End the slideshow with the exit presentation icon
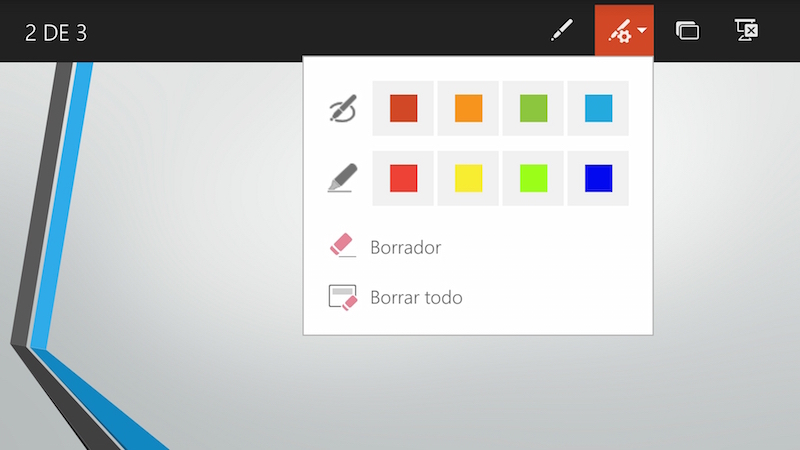Screen dimensions: 800x450 (x=746, y=30)
